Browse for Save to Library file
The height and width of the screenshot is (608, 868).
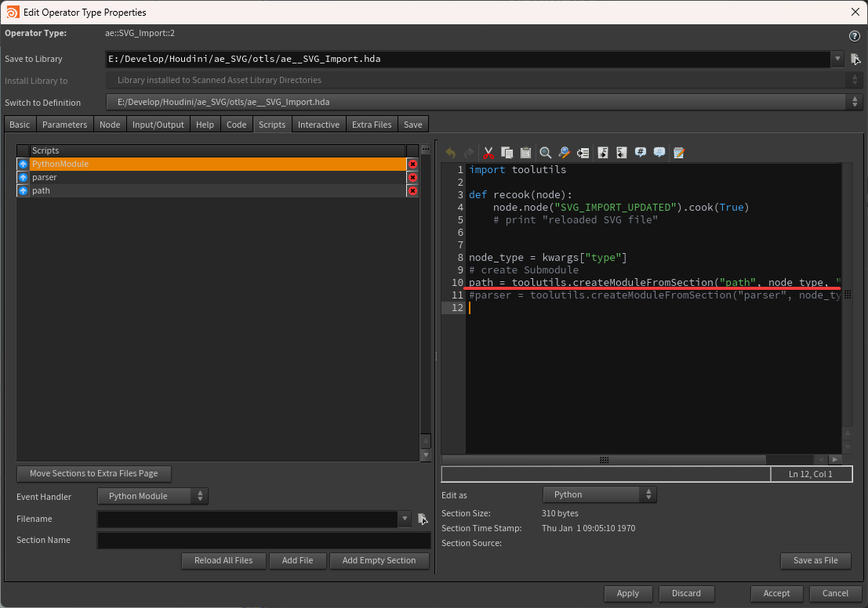point(855,59)
